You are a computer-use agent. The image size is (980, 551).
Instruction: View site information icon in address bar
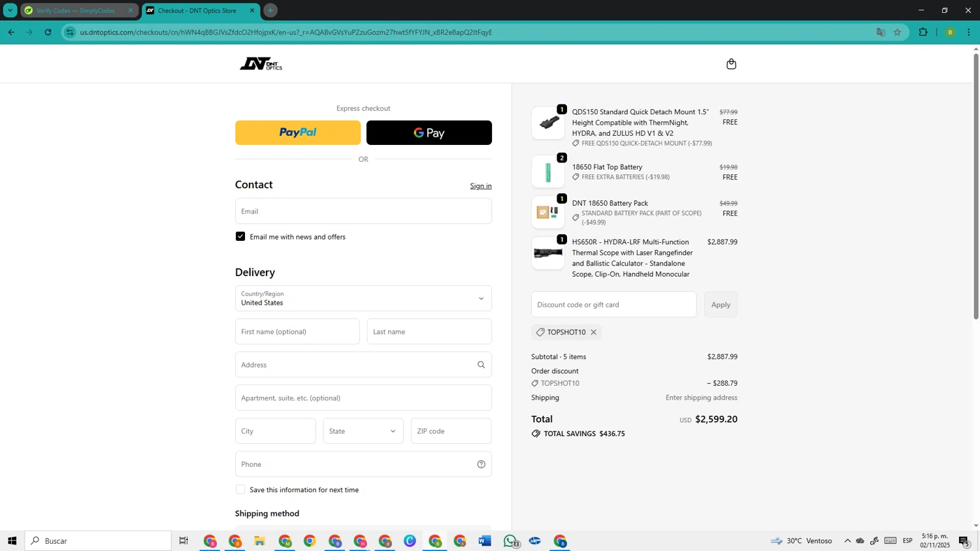(x=70, y=32)
